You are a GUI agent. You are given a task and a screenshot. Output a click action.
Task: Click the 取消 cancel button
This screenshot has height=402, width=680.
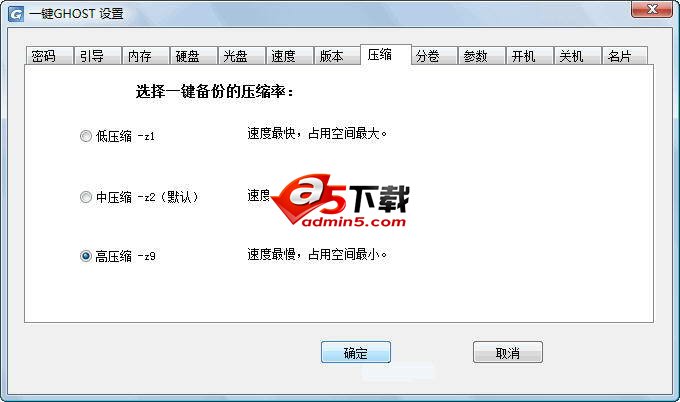507,352
